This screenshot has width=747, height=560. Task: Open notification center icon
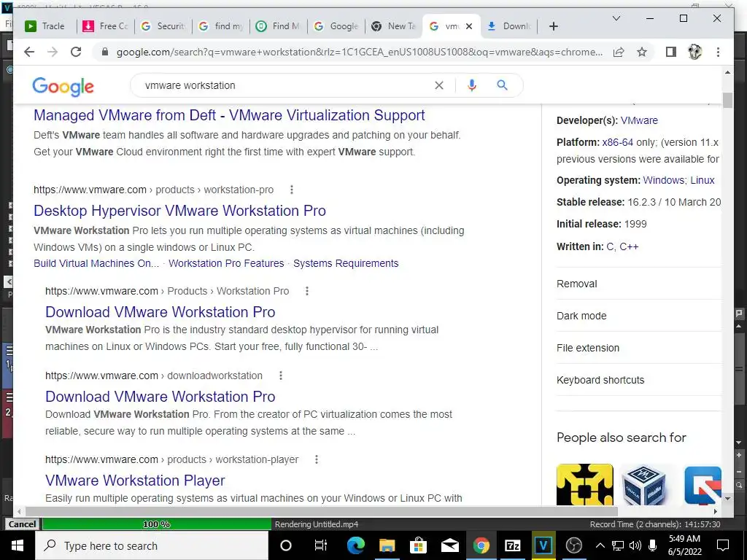pos(723,545)
